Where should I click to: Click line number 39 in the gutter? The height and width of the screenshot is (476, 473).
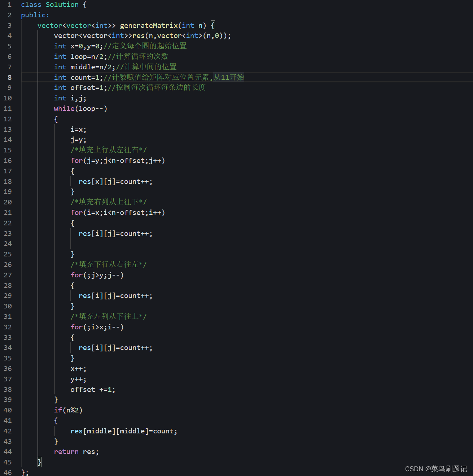pyautogui.click(x=8, y=400)
